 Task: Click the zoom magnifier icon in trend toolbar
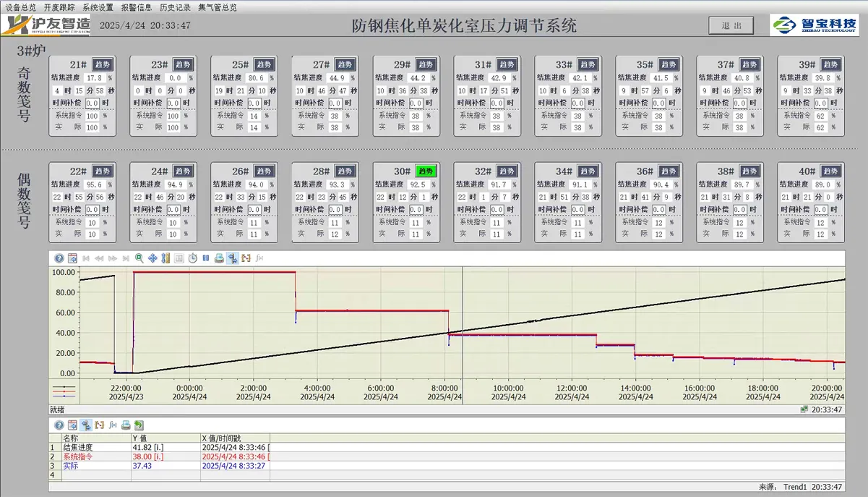(139, 258)
